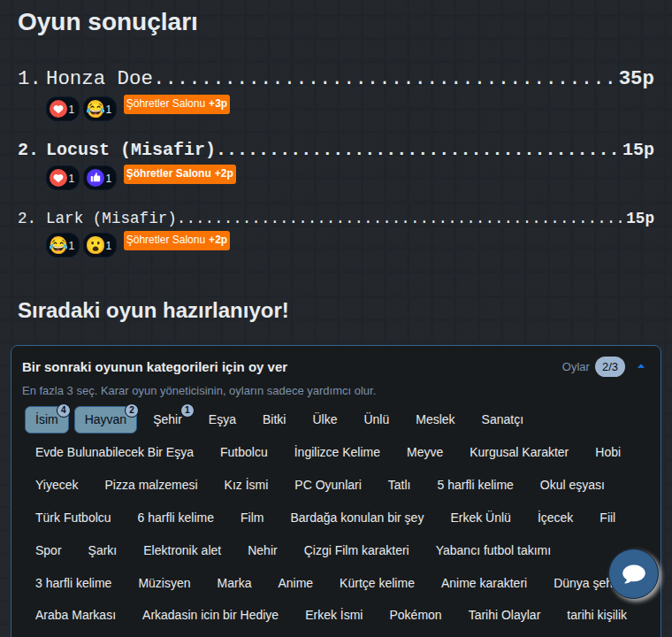Select the Kürtçe kelime category
This screenshot has width=672, height=637.
click(x=377, y=583)
